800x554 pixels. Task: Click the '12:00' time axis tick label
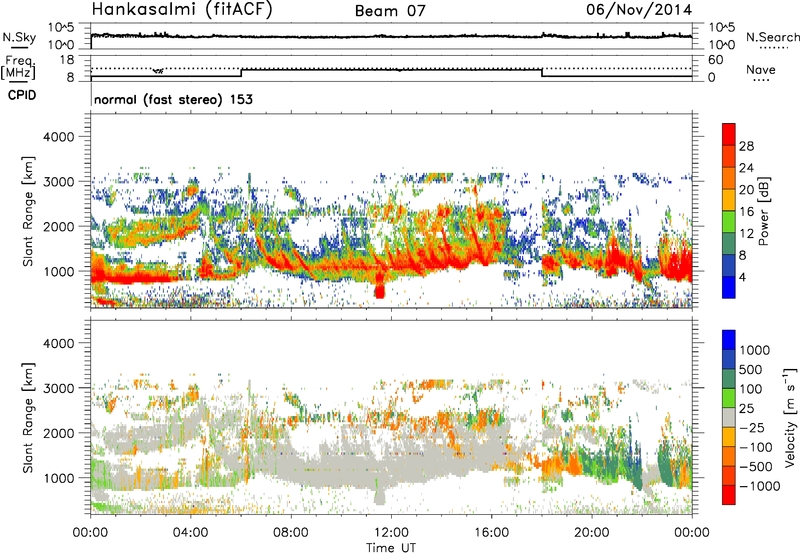coord(391,532)
